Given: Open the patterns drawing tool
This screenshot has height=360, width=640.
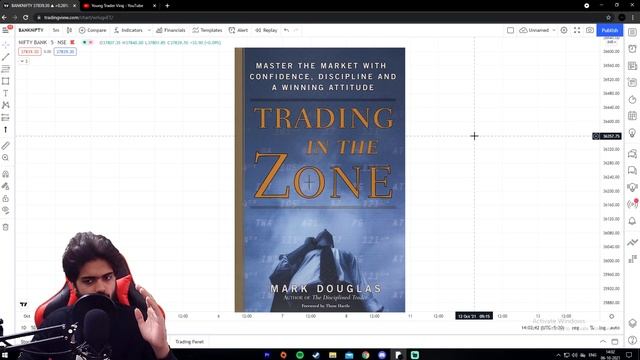Looking at the screenshot, I should click(6, 105).
